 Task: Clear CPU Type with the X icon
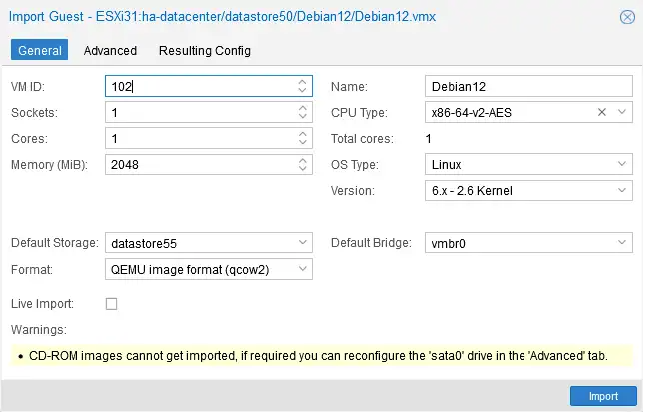pos(604,112)
